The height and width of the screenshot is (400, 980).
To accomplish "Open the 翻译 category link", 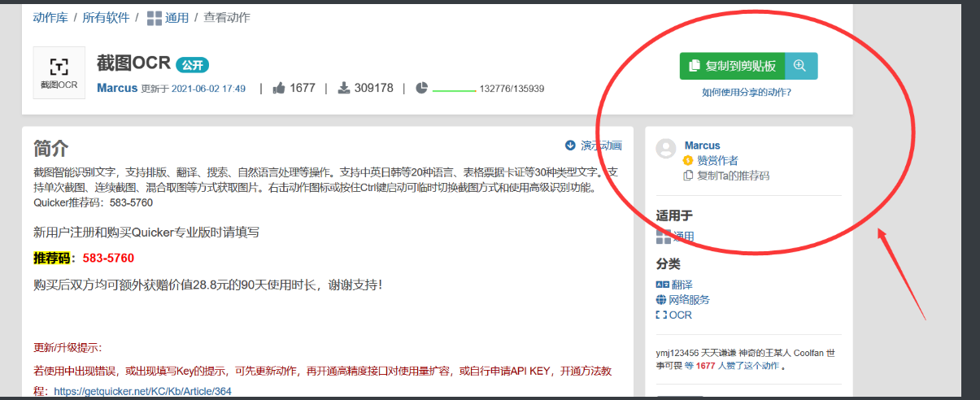I will [x=682, y=285].
